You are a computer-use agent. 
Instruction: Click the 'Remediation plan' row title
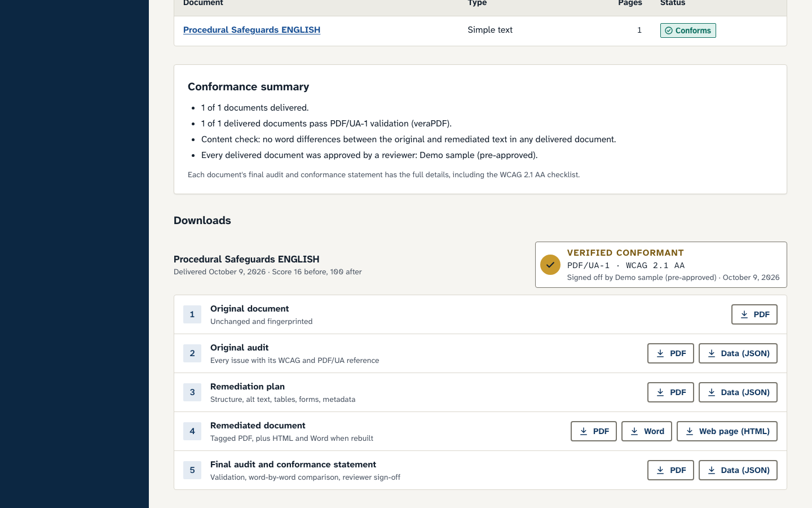(x=248, y=387)
